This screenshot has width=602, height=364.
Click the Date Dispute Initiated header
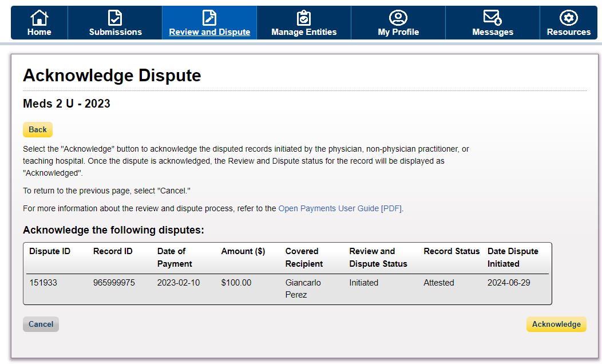point(513,258)
